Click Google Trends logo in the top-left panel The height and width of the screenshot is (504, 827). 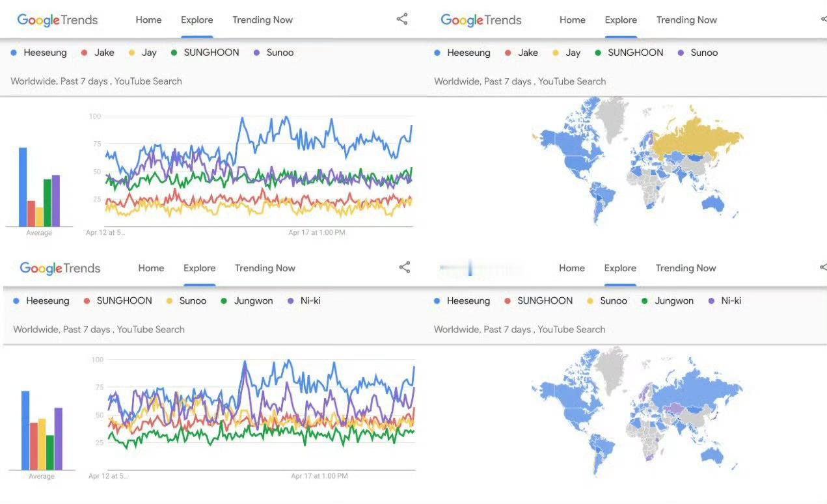(57, 20)
